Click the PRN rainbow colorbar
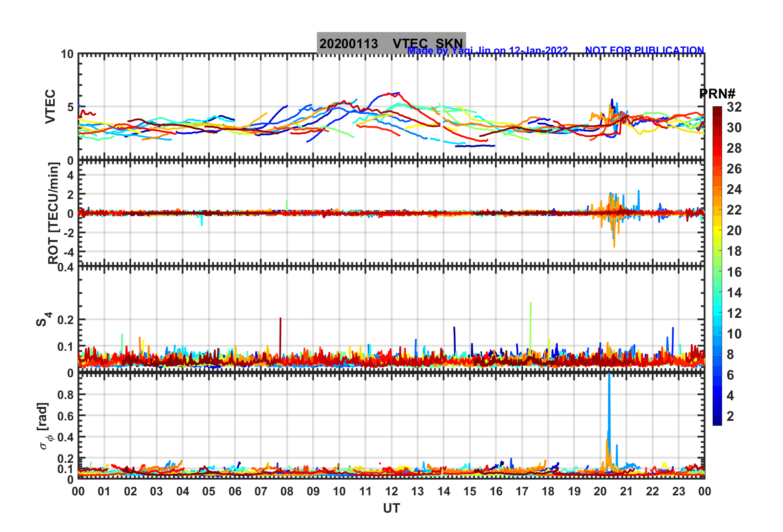Viewport: 783px width, 532px height. pyautogui.click(x=717, y=266)
